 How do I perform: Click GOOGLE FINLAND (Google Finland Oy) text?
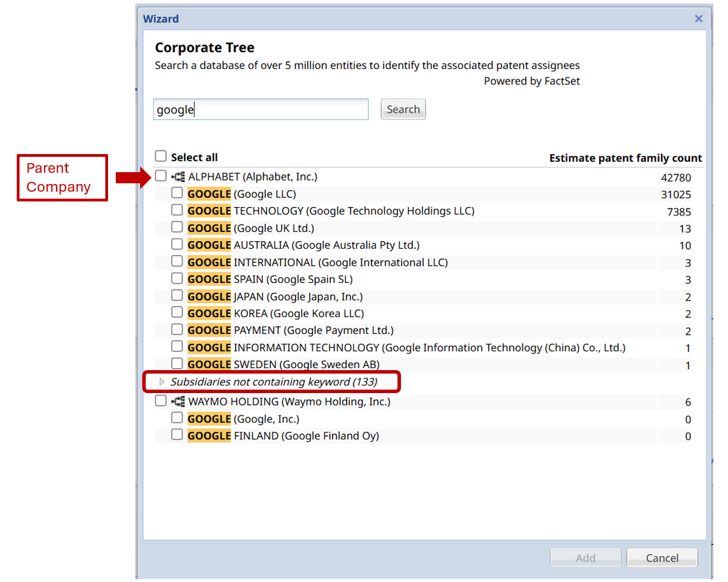283,436
